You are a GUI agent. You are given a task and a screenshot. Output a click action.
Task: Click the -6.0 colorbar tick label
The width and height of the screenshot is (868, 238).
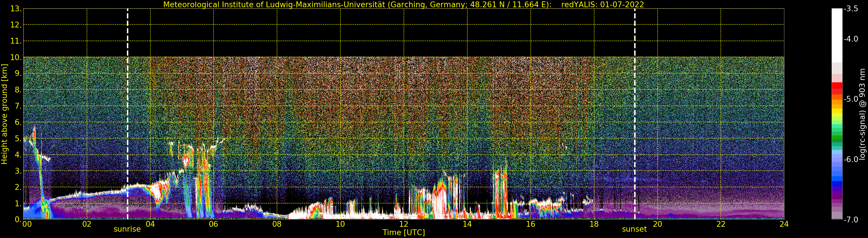851,159
